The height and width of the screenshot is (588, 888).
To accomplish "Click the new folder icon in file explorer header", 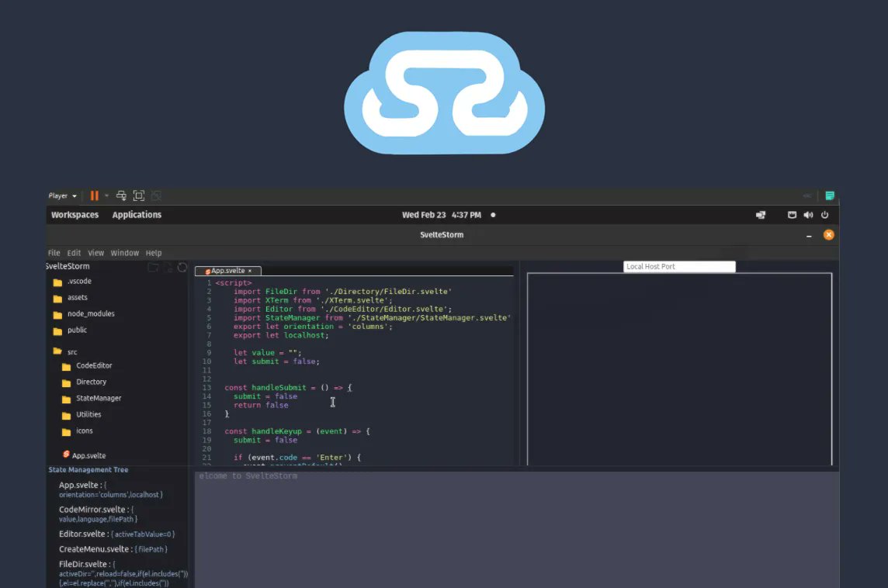I will 153,267.
